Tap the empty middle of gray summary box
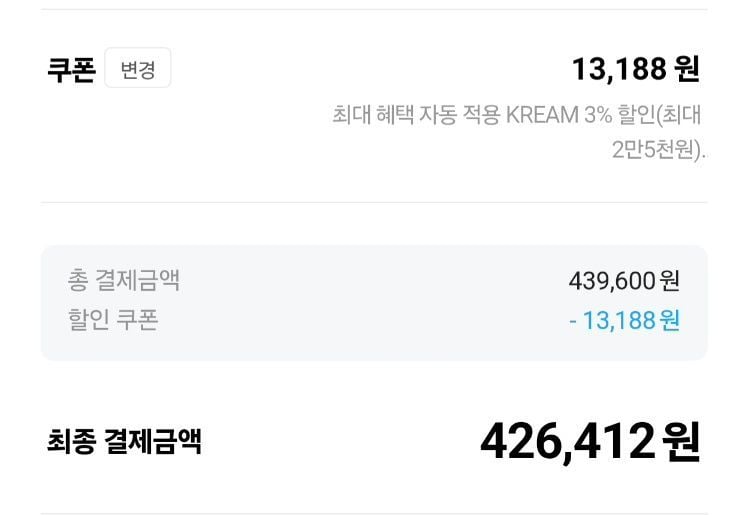This screenshot has width=748, height=515. [374, 303]
